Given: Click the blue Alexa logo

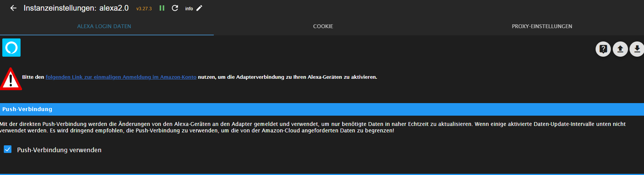Looking at the screenshot, I should [x=11, y=48].
